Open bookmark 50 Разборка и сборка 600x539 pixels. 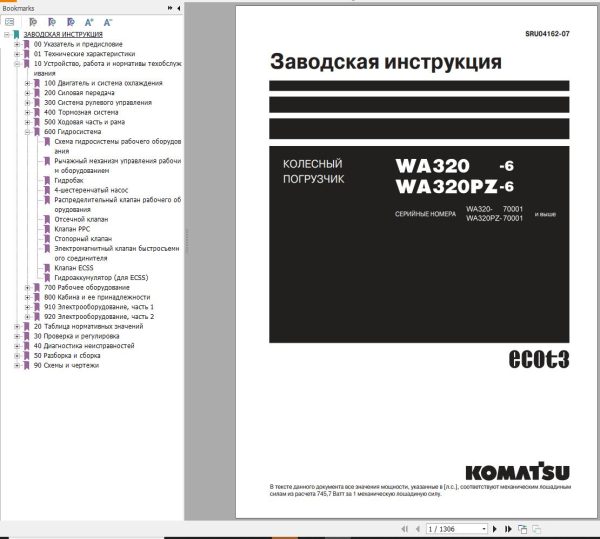(x=67, y=355)
